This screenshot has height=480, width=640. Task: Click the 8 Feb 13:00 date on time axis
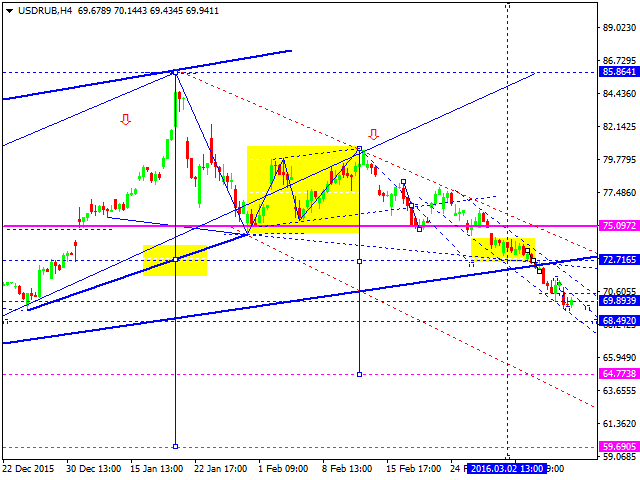coord(346,467)
